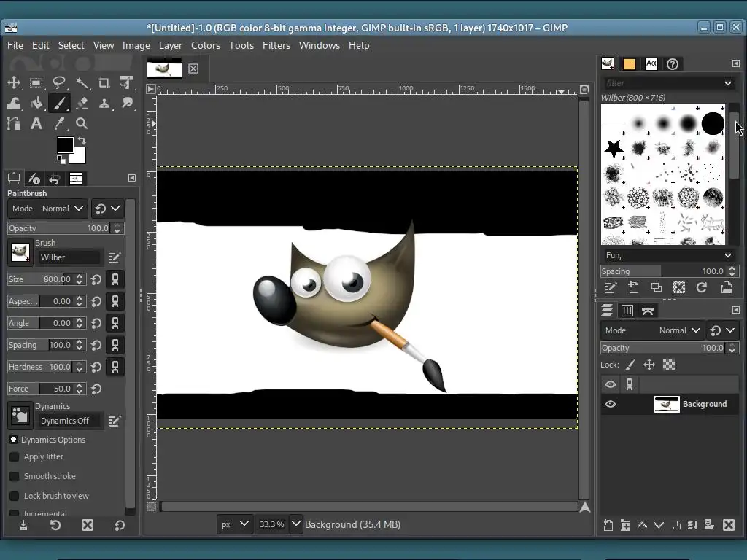Link Hardness to brush default
The image size is (747, 560).
pyautogui.click(x=115, y=367)
